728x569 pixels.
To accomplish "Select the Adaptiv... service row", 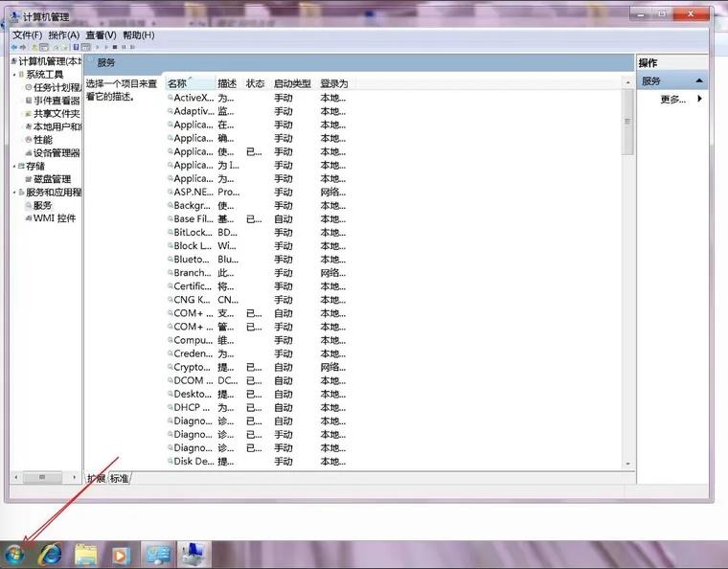I will [x=257, y=111].
